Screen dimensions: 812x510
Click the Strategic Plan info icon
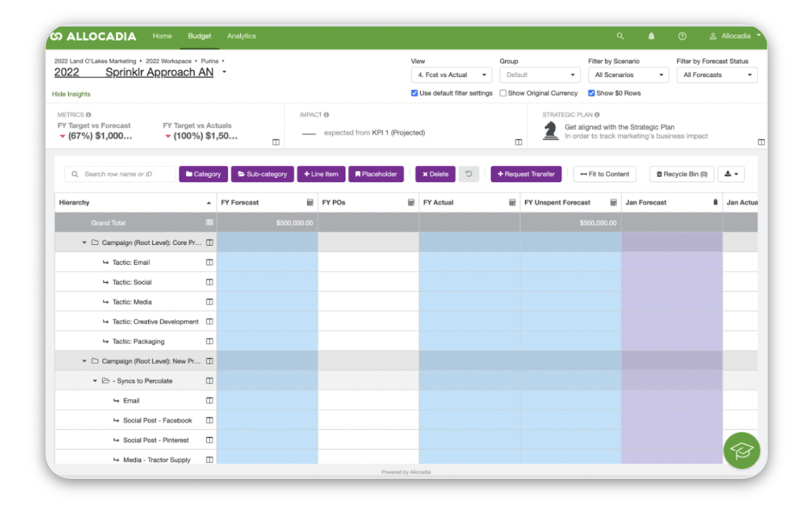[x=597, y=115]
